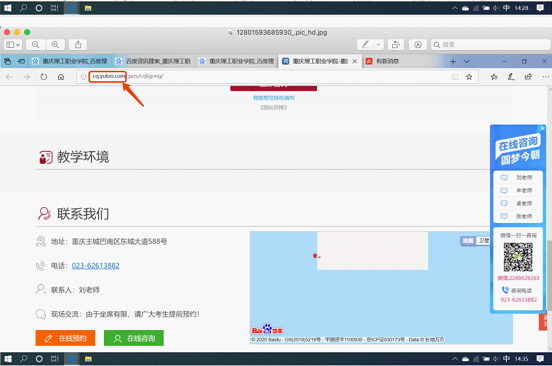The image size is (552, 366).
Task: Go back in Edge
Action: pyautogui.click(x=9, y=77)
